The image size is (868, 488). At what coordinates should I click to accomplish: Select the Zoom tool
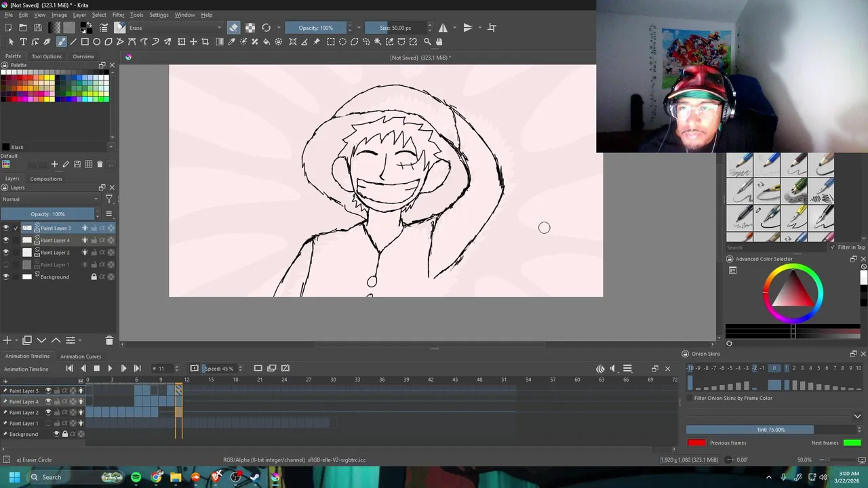pyautogui.click(x=427, y=42)
